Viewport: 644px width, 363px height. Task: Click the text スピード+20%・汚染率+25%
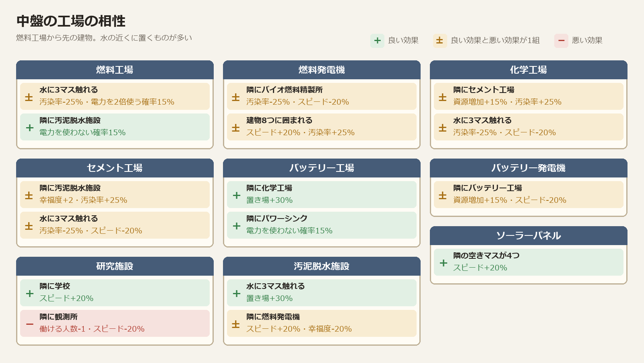click(300, 132)
